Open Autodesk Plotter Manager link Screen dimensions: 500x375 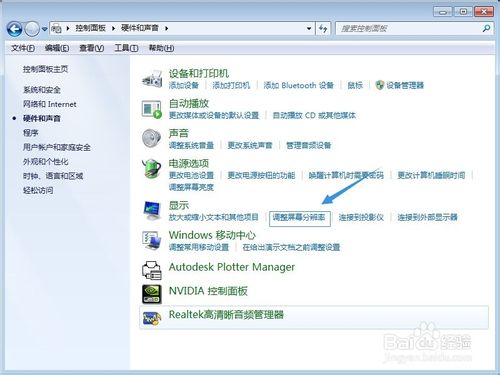(x=232, y=267)
